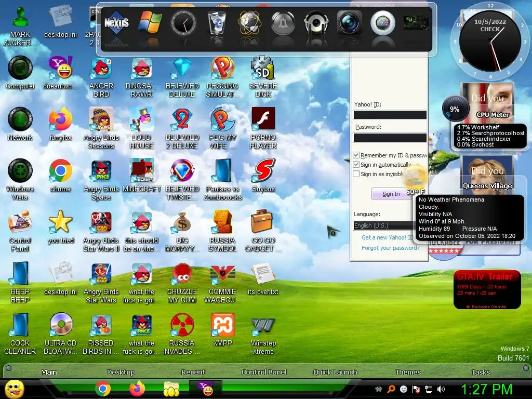
Task: Click the camera lens icon in Nexus dock
Action: 349,23
